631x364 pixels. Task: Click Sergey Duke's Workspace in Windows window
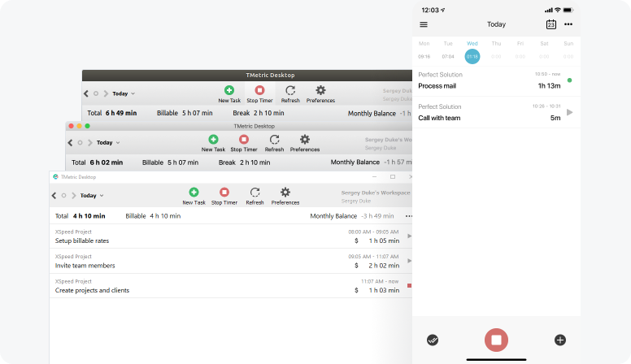pyautogui.click(x=376, y=193)
